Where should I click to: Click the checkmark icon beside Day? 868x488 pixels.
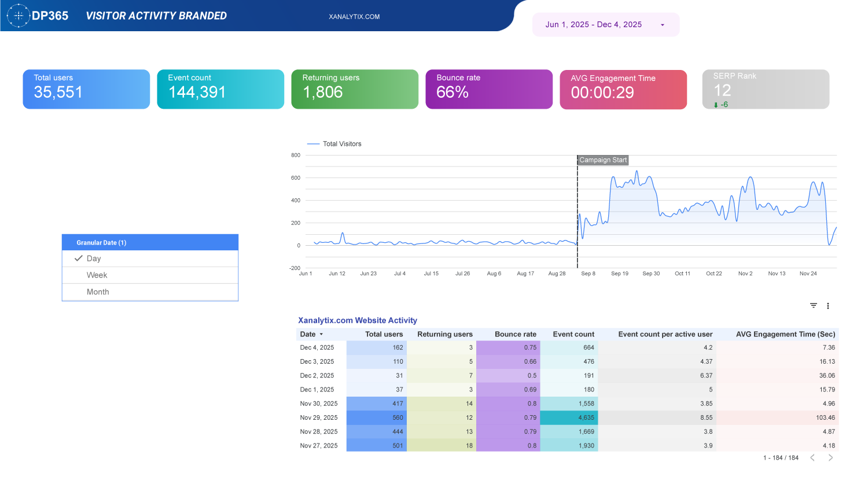[79, 258]
